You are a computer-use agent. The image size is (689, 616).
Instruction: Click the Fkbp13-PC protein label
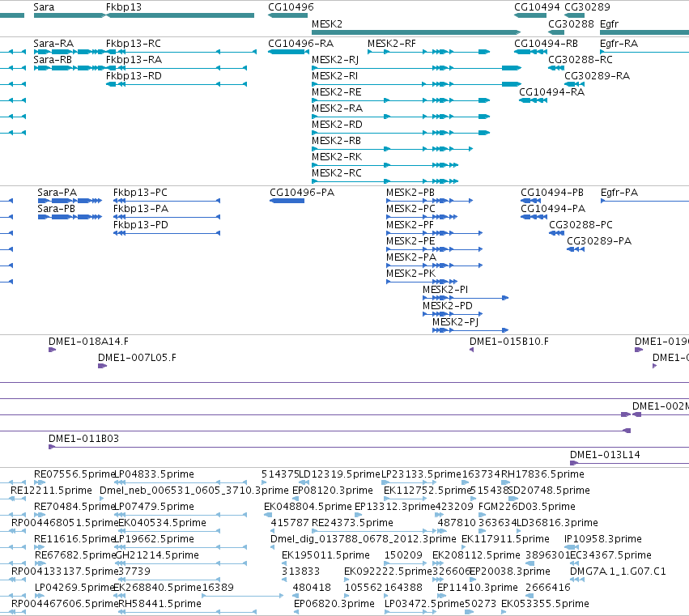click(x=140, y=193)
